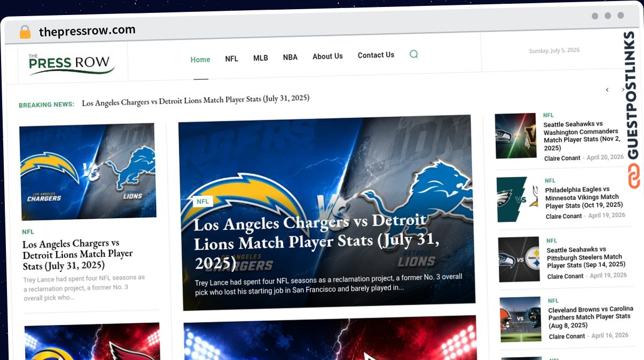Open Philadelphia Eagles vs Minnesota Vikings article

tap(584, 197)
